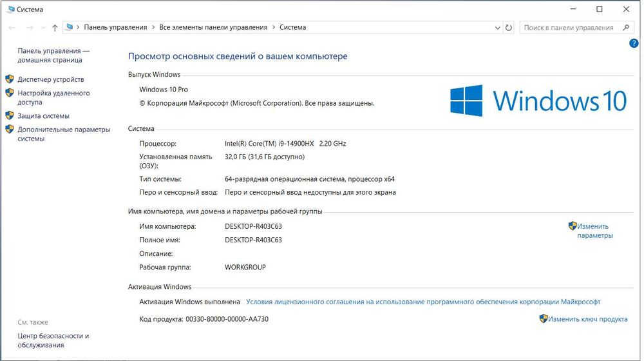Click the Windows 10 logo image
This screenshot has width=644, height=361.
coord(538,101)
